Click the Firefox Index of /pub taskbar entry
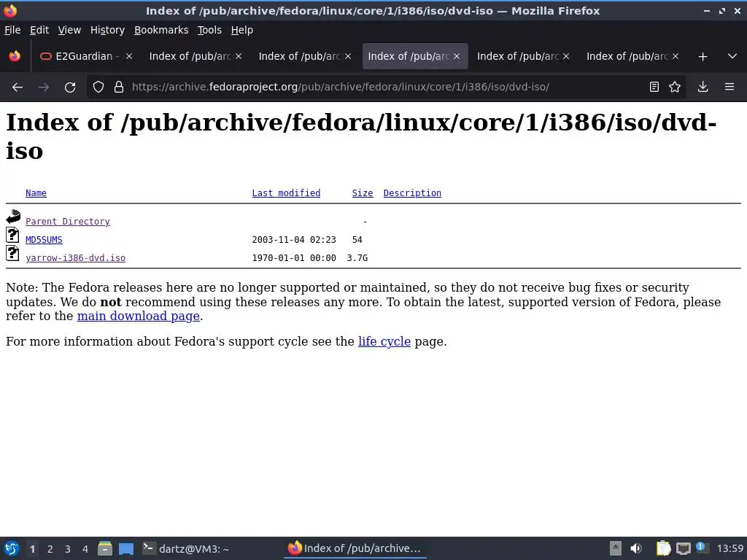747x560 pixels. 355,548
